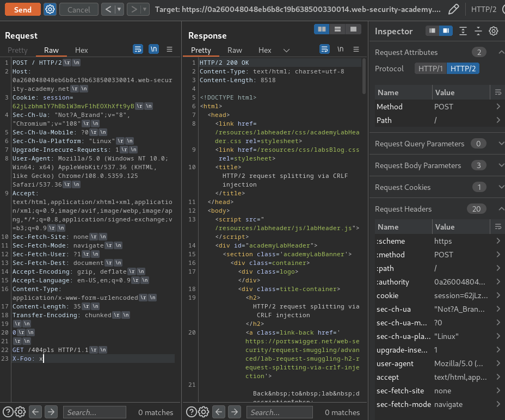Image resolution: width=505 pixels, height=420 pixels.
Task: Open help icon below Request editor
Action: 8,412
